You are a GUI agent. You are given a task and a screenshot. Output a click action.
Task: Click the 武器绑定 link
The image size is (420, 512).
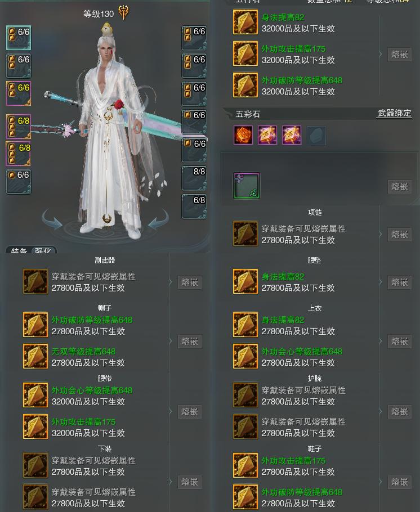pyautogui.click(x=394, y=113)
